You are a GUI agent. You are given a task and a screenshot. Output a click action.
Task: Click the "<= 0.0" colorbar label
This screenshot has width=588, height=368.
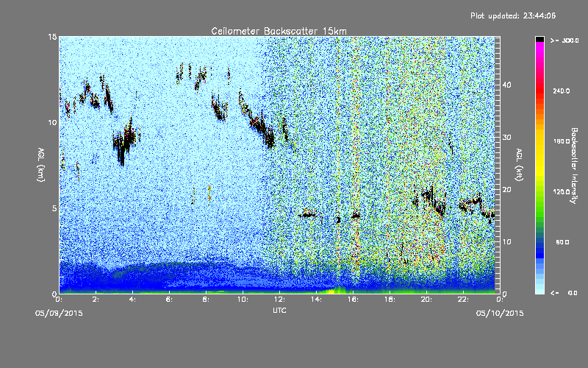(564, 293)
